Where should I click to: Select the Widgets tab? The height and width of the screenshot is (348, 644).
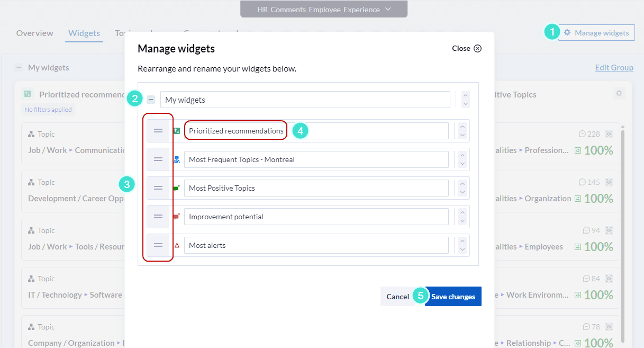click(84, 33)
